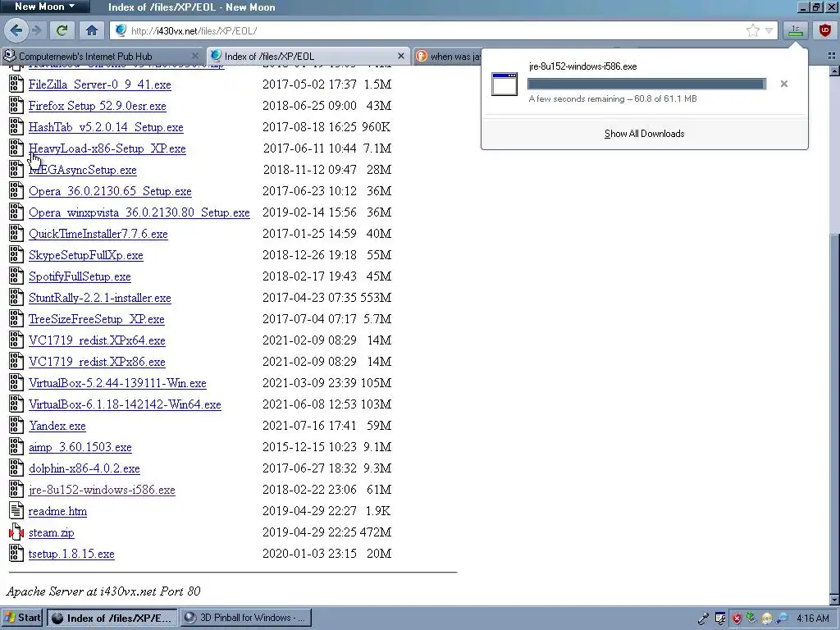Go back with the back arrow button

(16, 30)
